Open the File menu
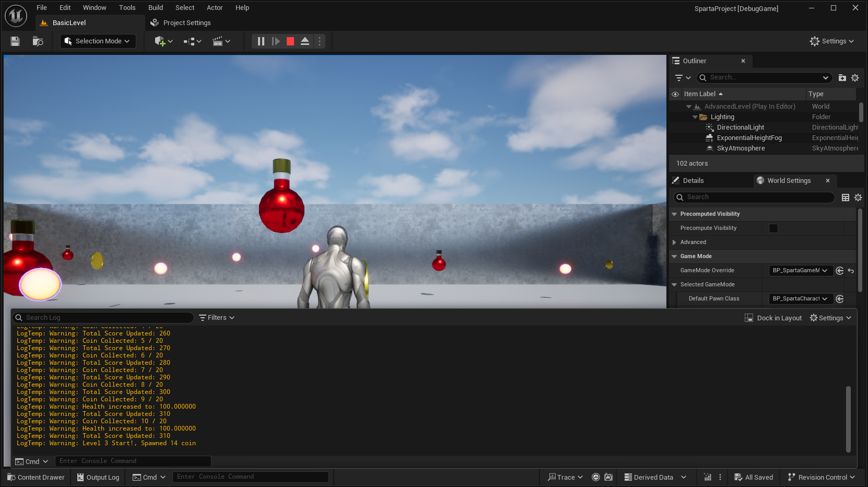Image resolution: width=868 pixels, height=487 pixels. tap(42, 8)
